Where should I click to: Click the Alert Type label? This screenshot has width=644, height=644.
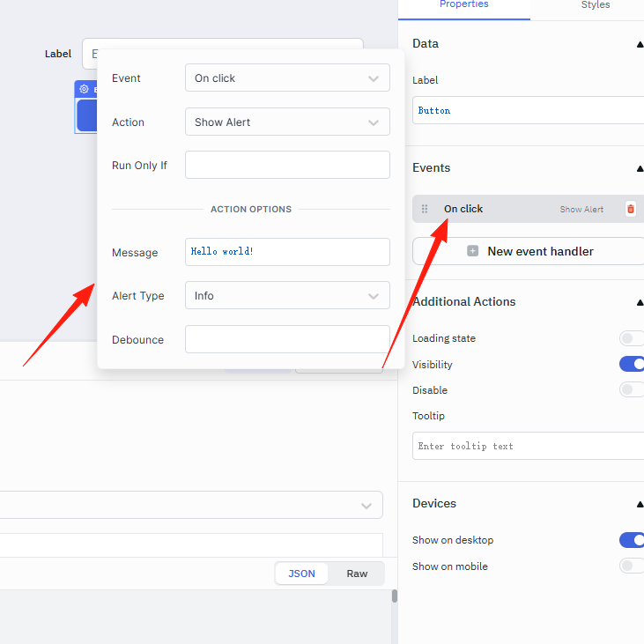(138, 296)
